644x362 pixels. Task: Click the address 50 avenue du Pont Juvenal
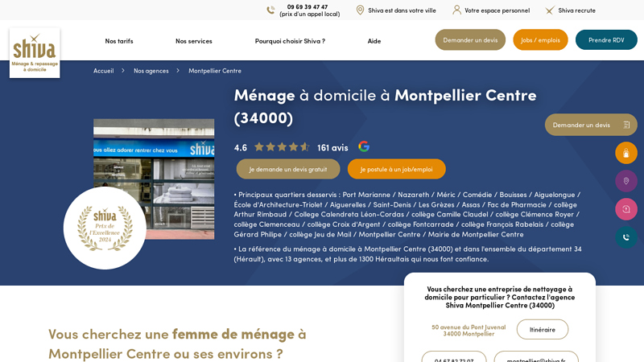tap(469, 331)
